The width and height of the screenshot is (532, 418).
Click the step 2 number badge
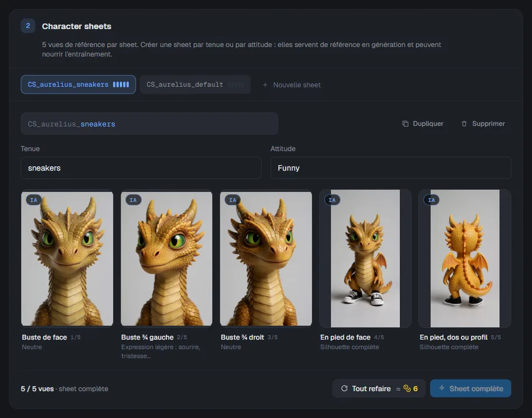(x=28, y=26)
